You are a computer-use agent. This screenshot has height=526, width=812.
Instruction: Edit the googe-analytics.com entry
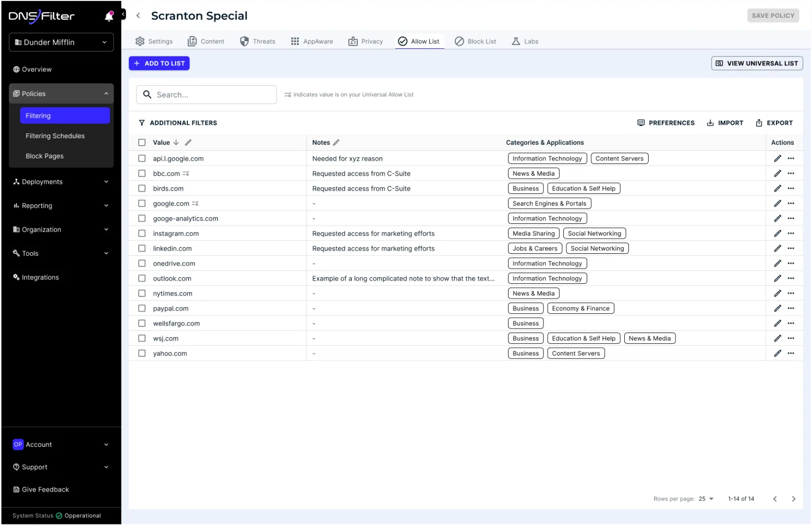(x=777, y=218)
